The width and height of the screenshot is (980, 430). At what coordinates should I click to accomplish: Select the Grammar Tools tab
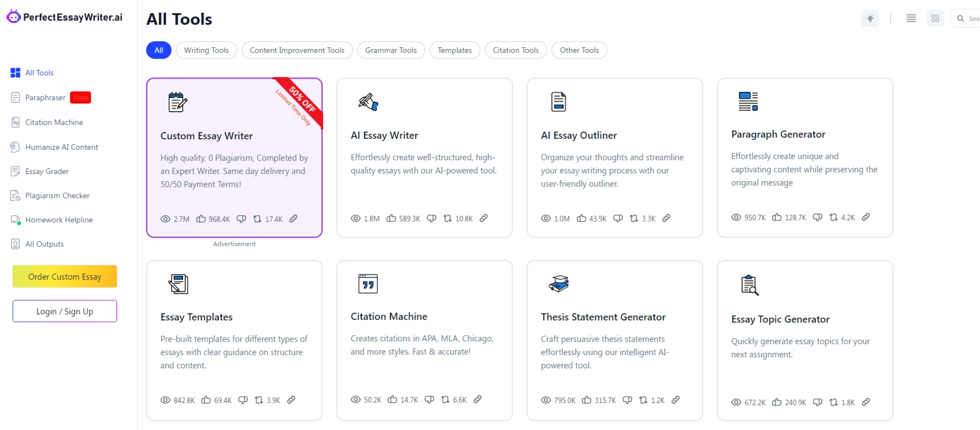coord(391,50)
